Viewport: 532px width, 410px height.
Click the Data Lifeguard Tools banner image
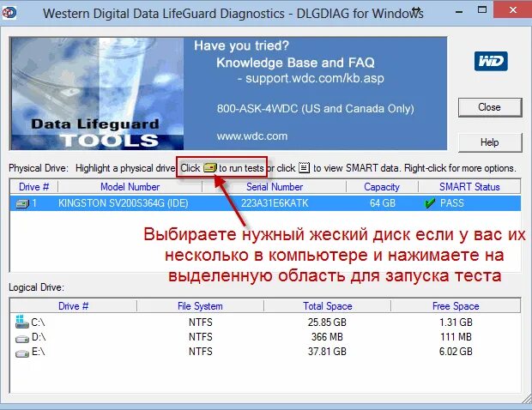(x=97, y=93)
